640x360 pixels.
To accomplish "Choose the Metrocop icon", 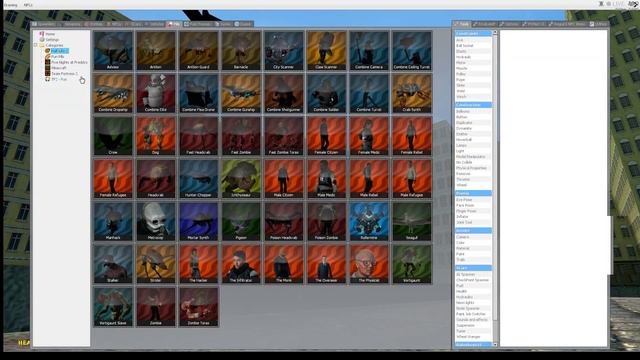I will coord(156,221).
